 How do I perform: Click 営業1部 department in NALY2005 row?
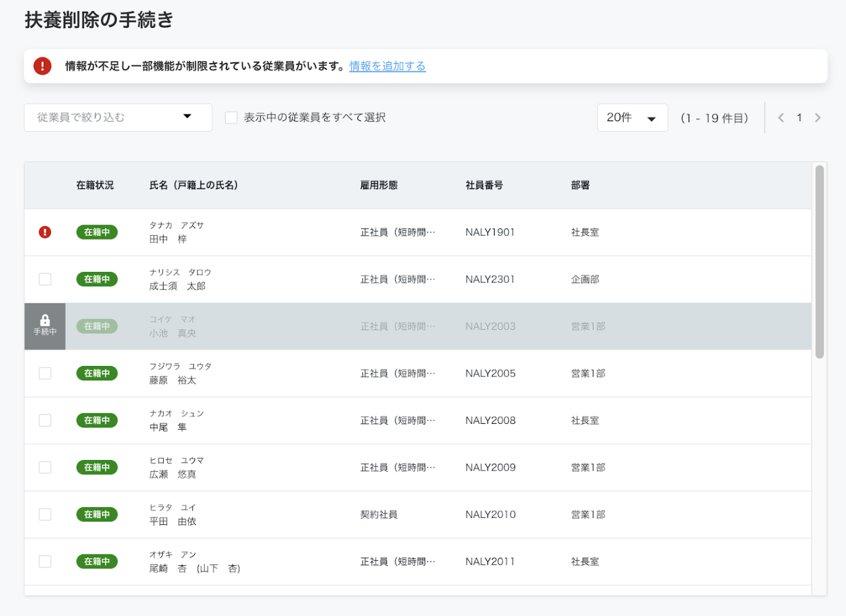(x=588, y=373)
